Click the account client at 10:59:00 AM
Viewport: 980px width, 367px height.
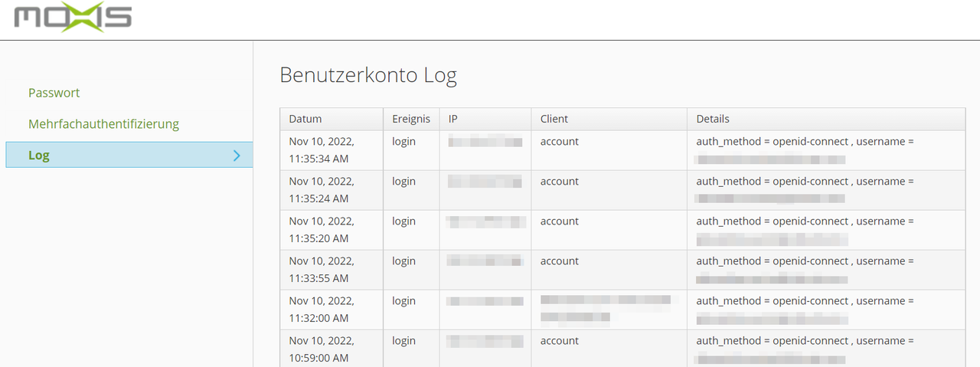[559, 341]
